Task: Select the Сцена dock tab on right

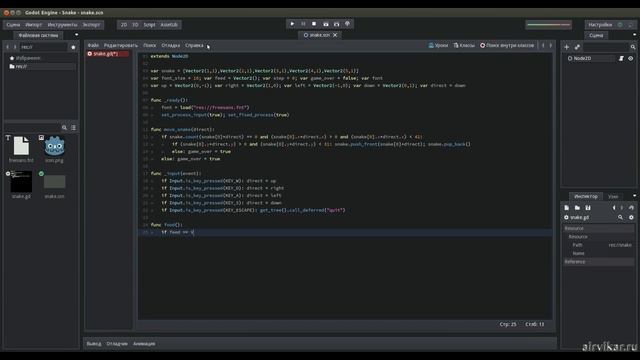Action: pyautogui.click(x=596, y=36)
